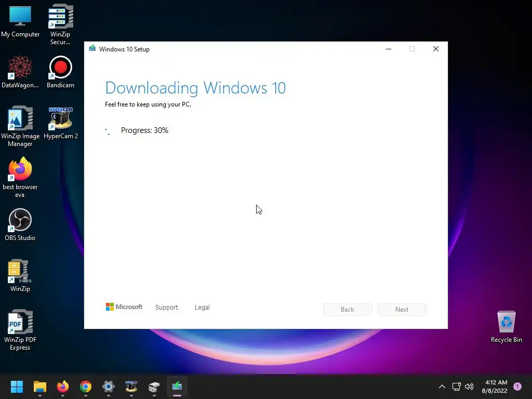This screenshot has width=532, height=399.
Task: Open notification center badge
Action: [x=517, y=387]
